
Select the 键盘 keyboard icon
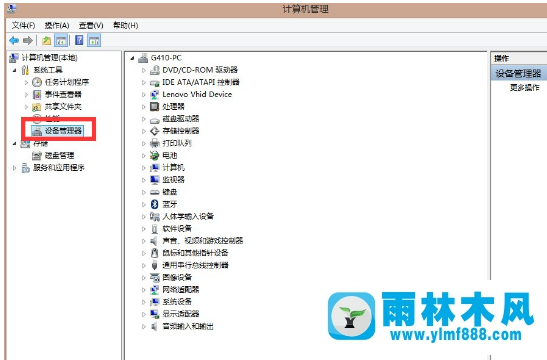point(155,192)
